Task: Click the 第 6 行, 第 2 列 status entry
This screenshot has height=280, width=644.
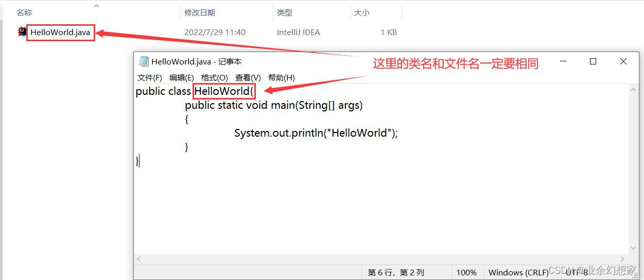Action: (x=396, y=272)
